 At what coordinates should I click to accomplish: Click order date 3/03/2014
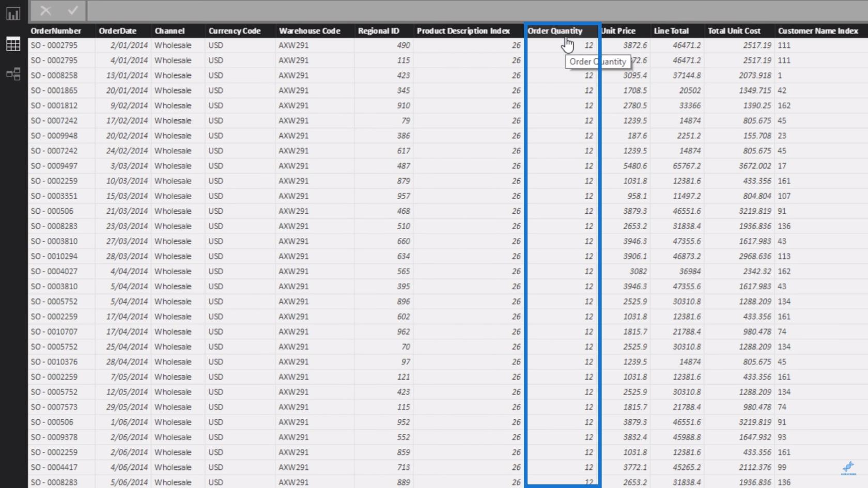click(x=129, y=166)
